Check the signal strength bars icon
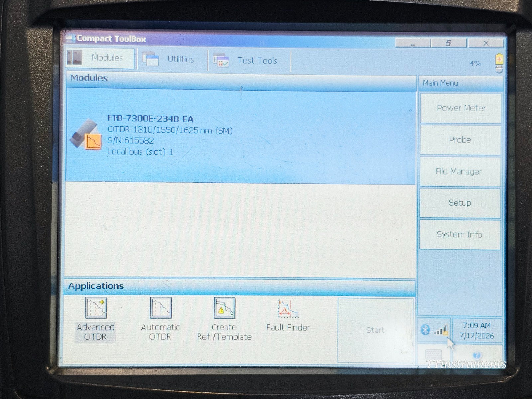This screenshot has width=532, height=399. tap(441, 330)
